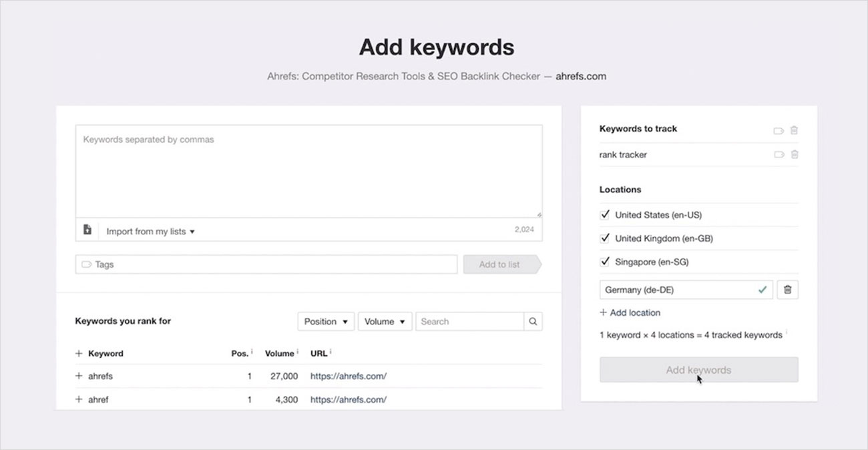Tag the 'rank tracker' keyword using its tag icon
The image size is (868, 450).
(x=779, y=155)
